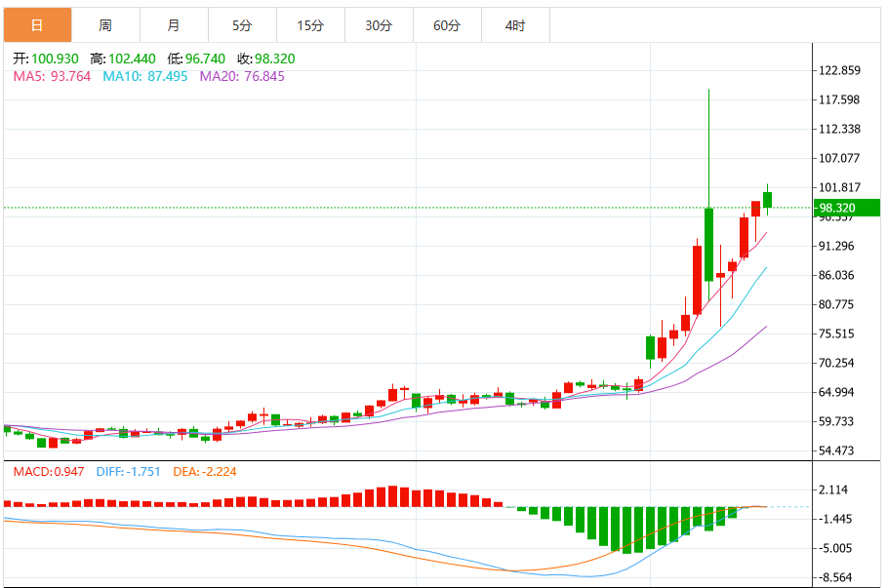Click the MA20 indicator label
Screen dimensions: 887x588
click(x=242, y=76)
